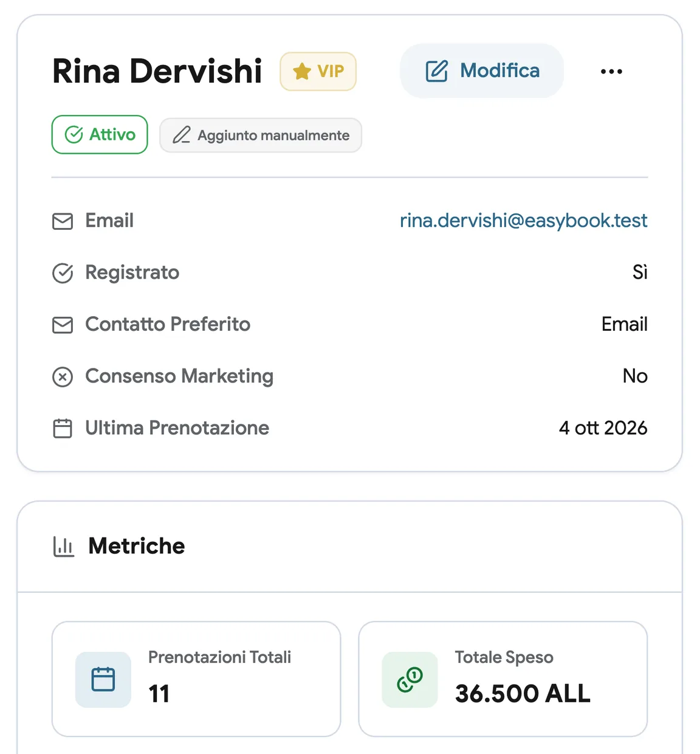Click the checkmark icon beside Registrato
Screen dimensions: 700x754
point(63,273)
